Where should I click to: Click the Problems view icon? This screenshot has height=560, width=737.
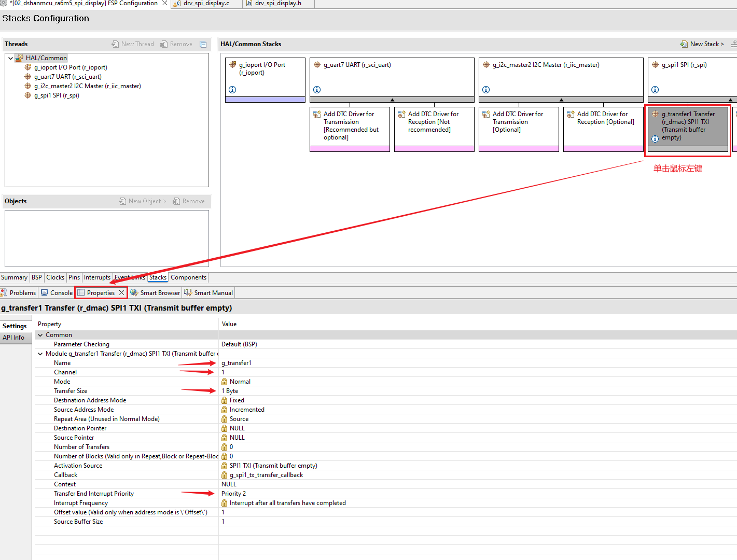coord(4,293)
